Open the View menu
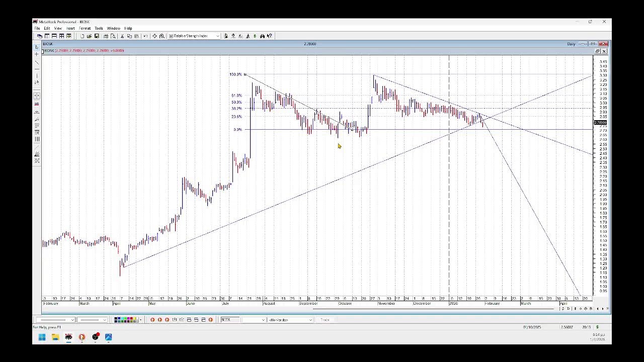Screen dimensions: 644x362 point(58,28)
